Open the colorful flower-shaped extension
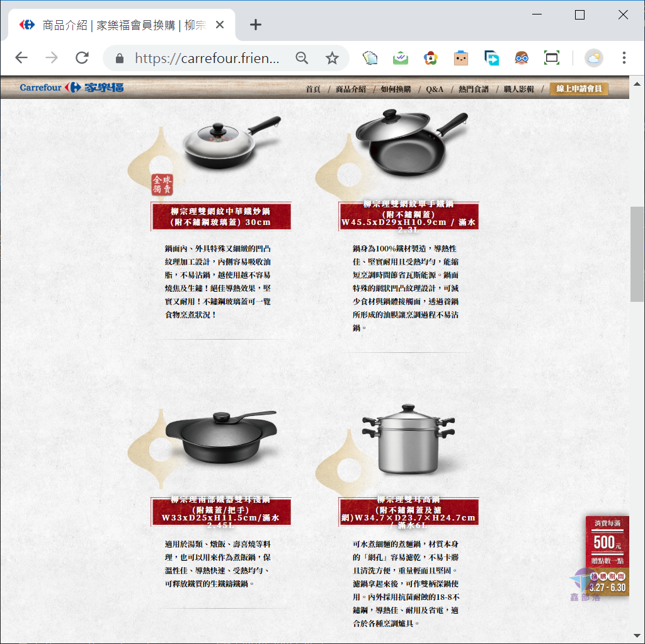Image resolution: width=645 pixels, height=644 pixels. click(431, 58)
